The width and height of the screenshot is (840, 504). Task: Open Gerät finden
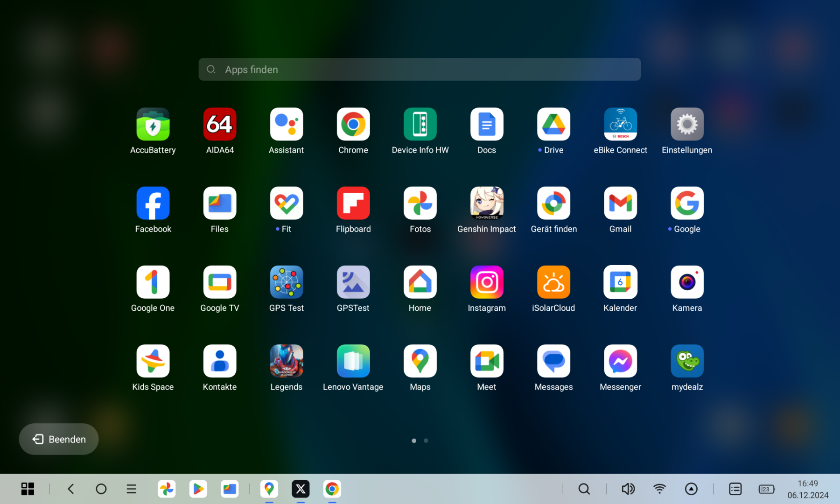[x=553, y=203]
